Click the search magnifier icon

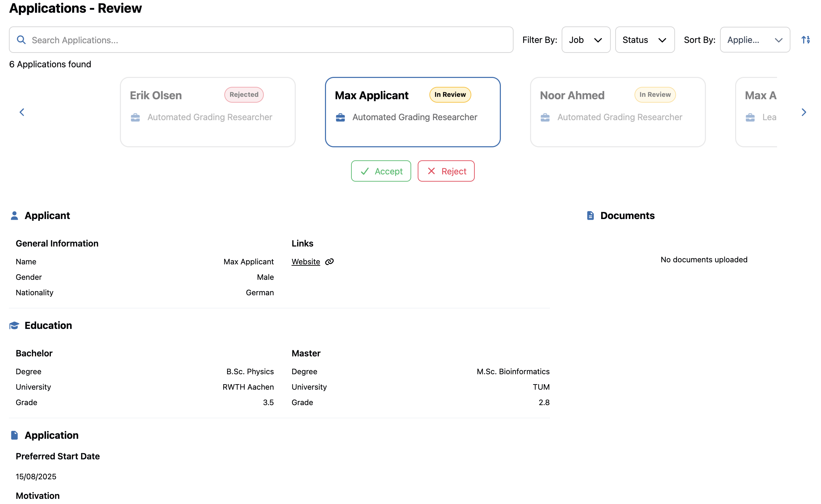[21, 40]
